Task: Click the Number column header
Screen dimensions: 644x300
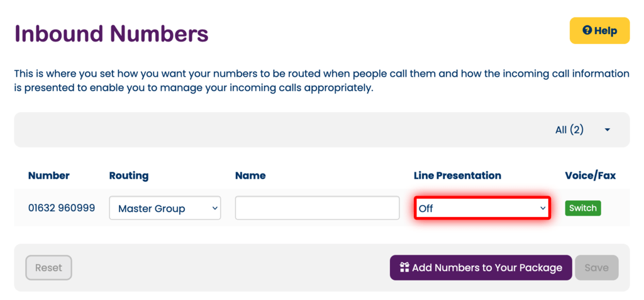Action: tap(49, 175)
